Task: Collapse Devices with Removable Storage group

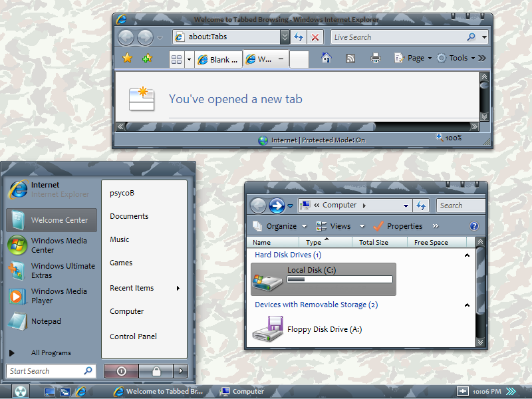Action: point(467,305)
